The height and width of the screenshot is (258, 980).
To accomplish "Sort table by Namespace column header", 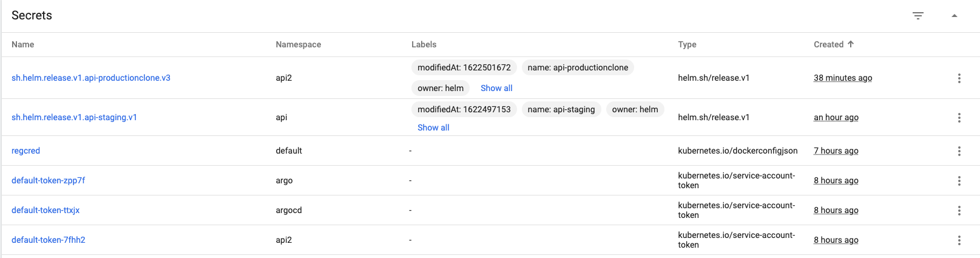I will pyautogui.click(x=298, y=44).
